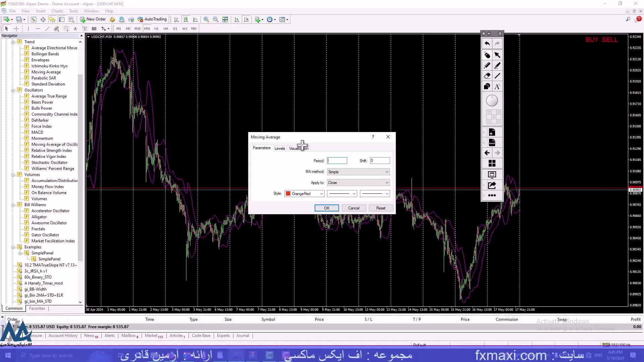Click OK to confirm Moving Average settings
This screenshot has width=644, height=362.
326,208
